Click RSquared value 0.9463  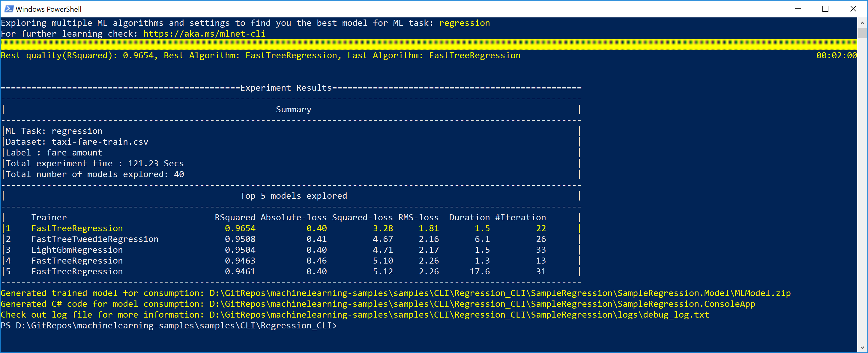[x=240, y=261]
